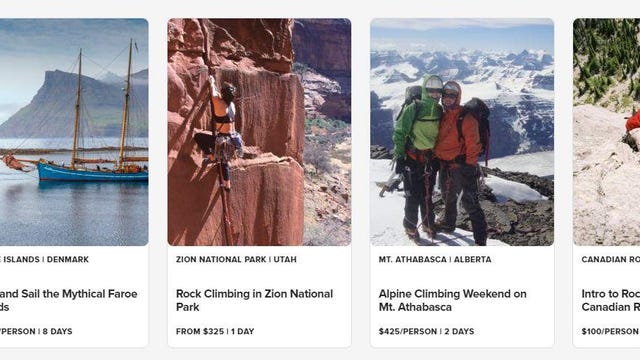Screen dimensions: 640x360
Task: Select the Mt. Athabasca | Alberta label
Action: tap(435, 259)
